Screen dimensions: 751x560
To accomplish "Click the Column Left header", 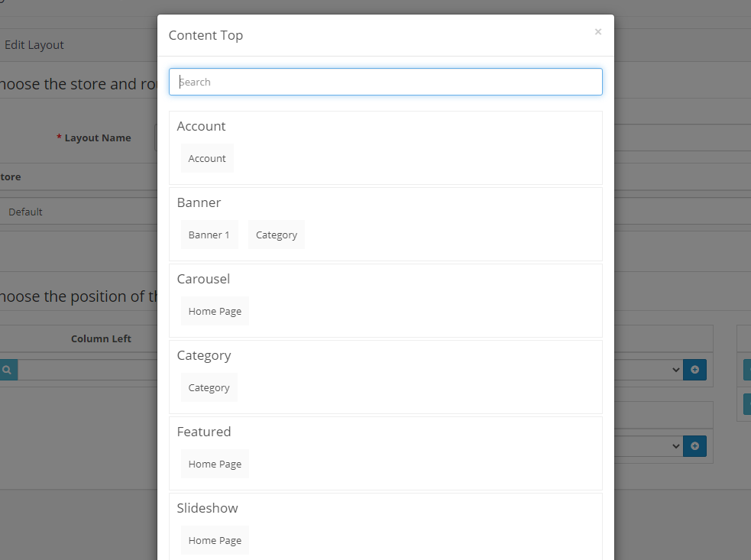I will pos(101,338).
